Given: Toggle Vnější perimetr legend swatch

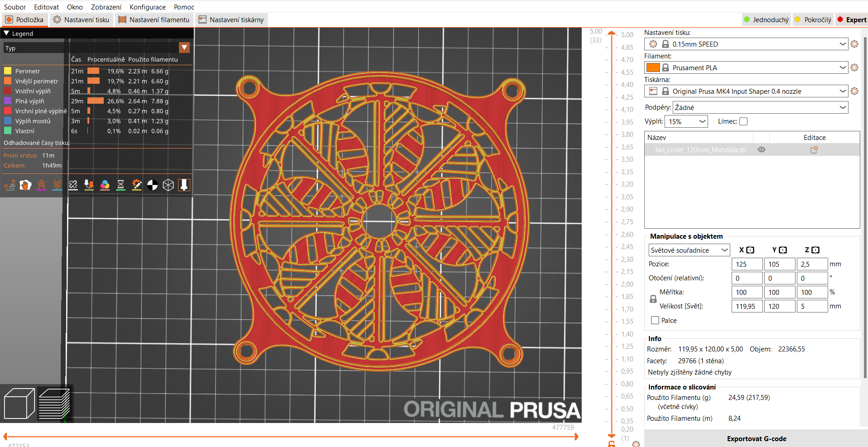Looking at the screenshot, I should (x=8, y=81).
